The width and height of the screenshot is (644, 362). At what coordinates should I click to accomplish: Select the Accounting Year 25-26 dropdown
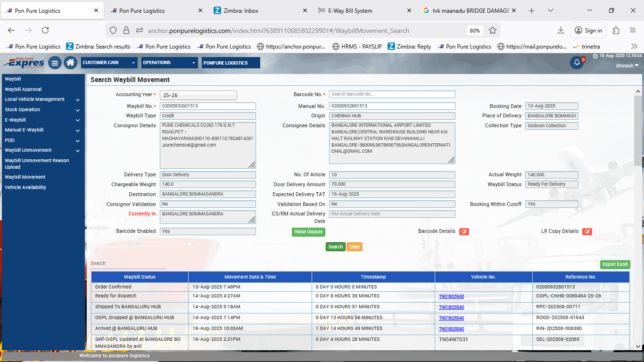198,95
